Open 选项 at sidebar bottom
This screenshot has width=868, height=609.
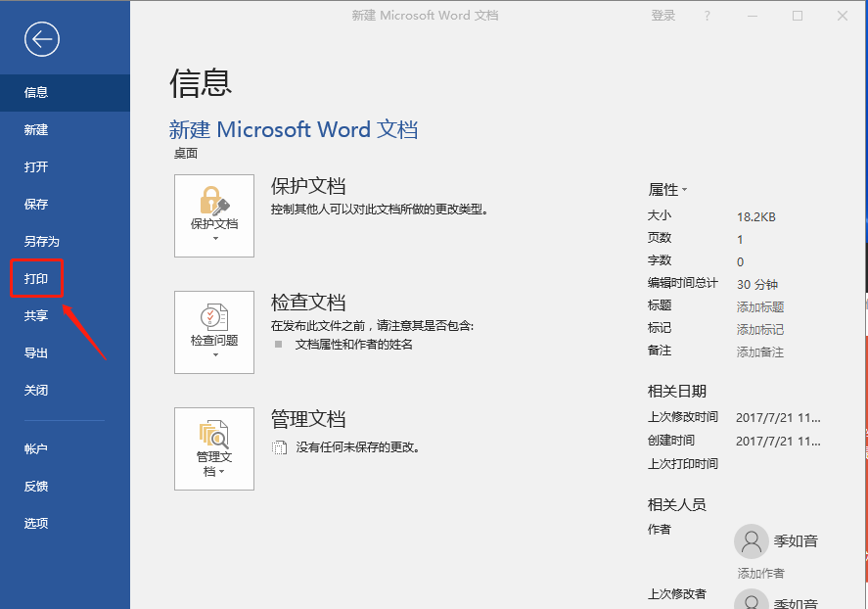coord(36,523)
